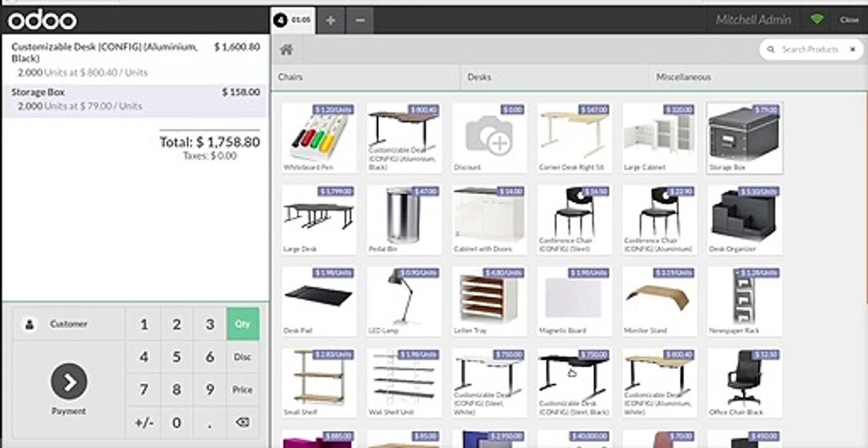Add Letter Tray product

[x=489, y=301]
